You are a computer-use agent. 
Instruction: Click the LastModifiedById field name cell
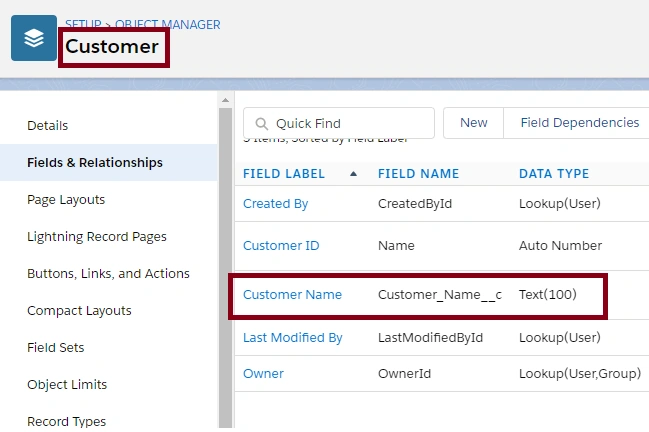430,338
